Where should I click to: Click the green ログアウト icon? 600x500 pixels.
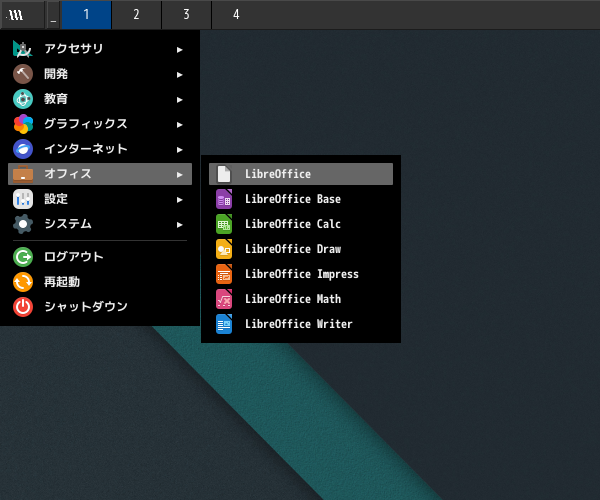[x=23, y=257]
